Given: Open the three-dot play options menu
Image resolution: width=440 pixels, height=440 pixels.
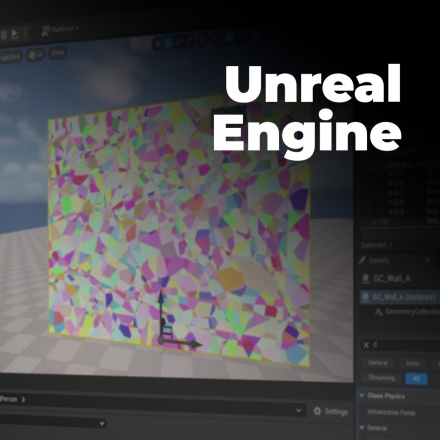Looking at the screenshot, I should [25, 33].
